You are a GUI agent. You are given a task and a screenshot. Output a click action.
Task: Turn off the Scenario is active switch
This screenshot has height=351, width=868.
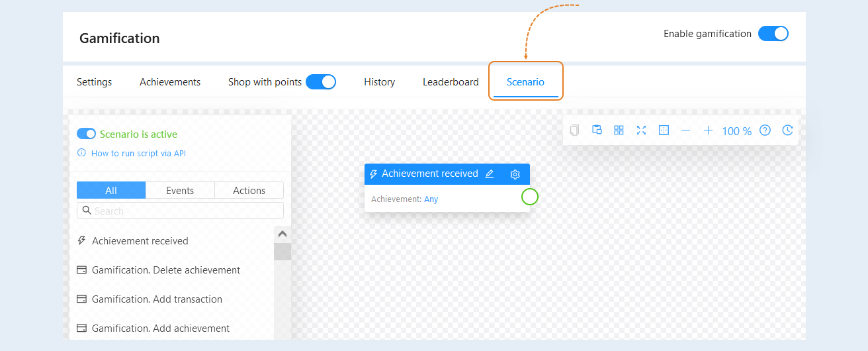pos(87,134)
